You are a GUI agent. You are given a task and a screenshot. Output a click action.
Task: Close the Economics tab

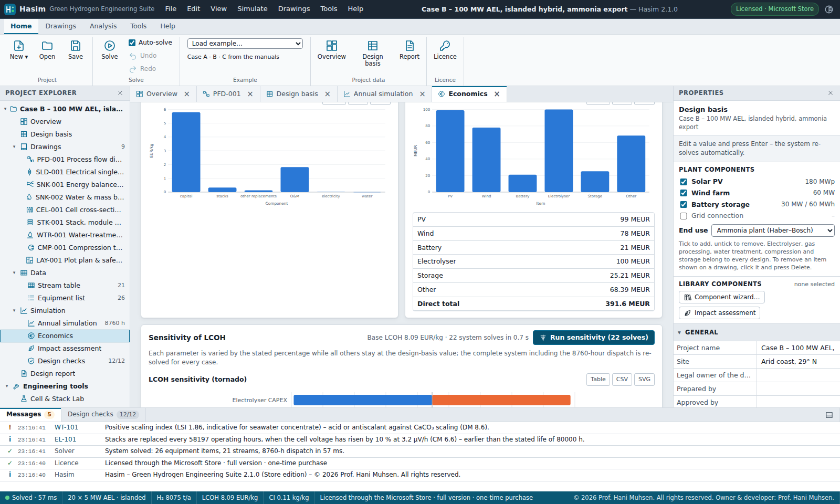497,94
